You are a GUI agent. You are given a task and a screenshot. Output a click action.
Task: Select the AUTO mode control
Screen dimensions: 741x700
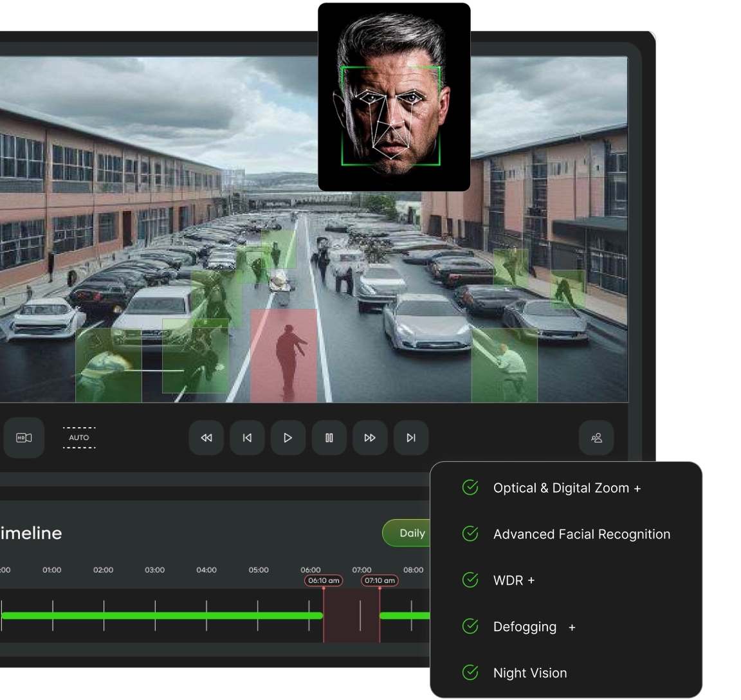[79, 438]
